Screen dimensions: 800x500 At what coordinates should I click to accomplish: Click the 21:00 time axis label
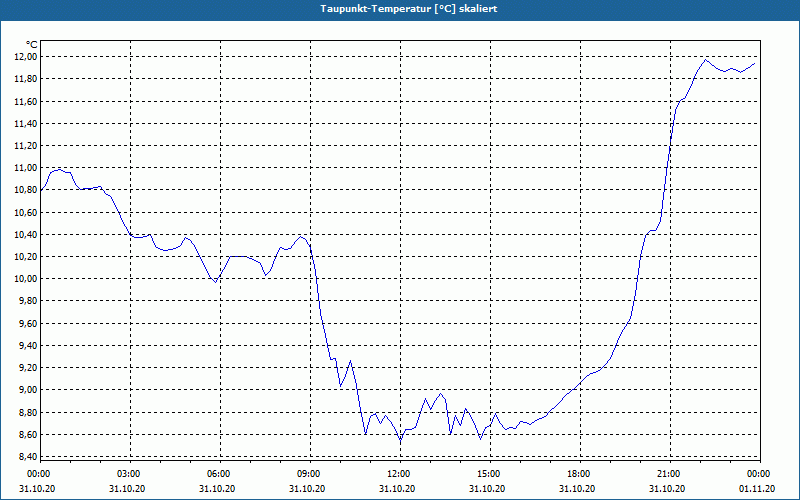[x=670, y=474]
